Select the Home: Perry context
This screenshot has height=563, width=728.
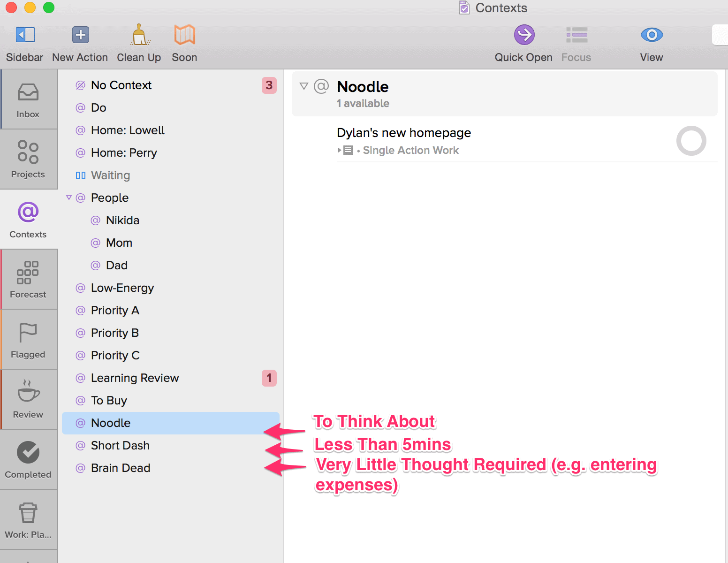click(x=171, y=153)
